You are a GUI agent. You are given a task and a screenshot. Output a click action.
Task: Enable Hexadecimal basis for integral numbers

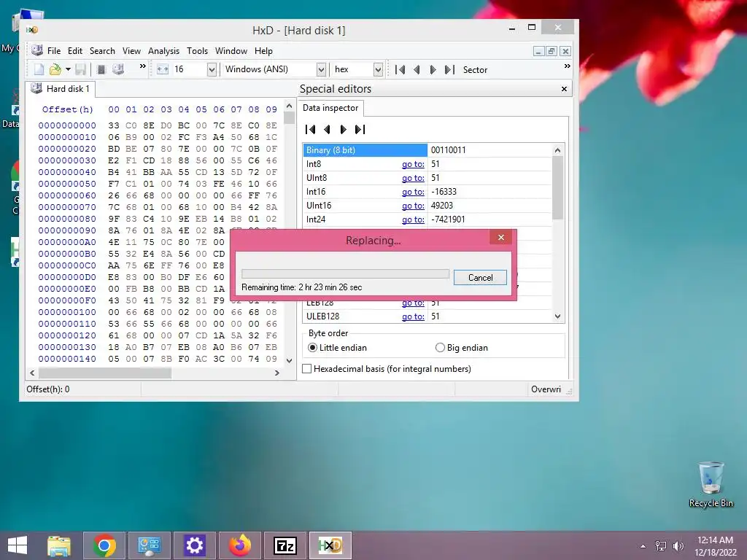pos(387,369)
